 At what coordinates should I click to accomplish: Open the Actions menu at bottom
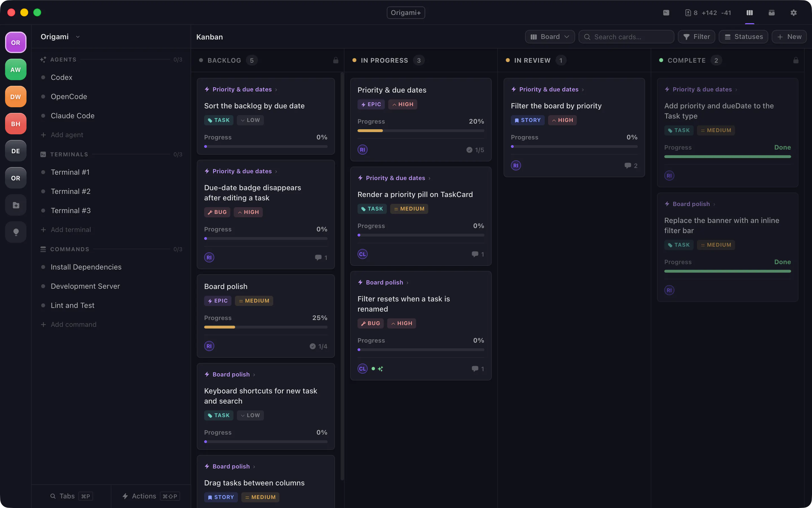point(151,496)
